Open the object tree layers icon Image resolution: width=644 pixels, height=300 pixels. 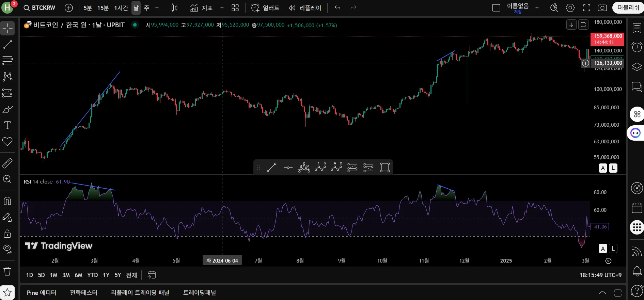637,67
